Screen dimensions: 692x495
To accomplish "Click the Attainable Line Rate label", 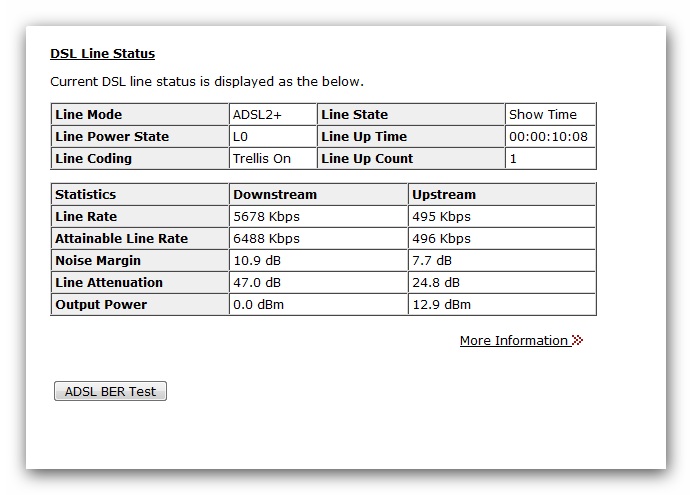I will click(121, 239).
